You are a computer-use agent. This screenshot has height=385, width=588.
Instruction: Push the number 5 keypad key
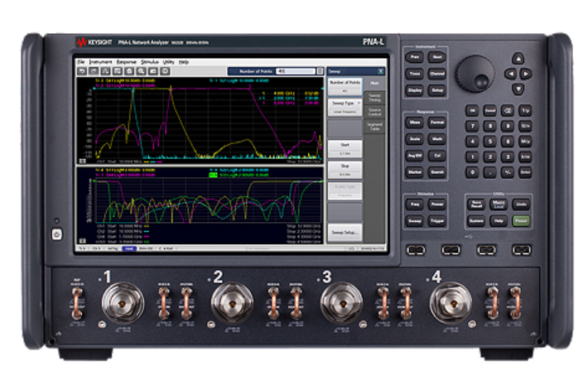pos(489,141)
